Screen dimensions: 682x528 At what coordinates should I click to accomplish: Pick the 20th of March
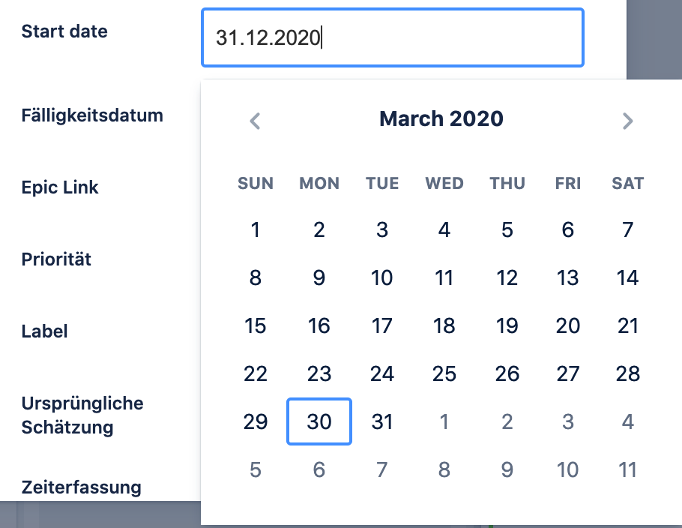[568, 326]
